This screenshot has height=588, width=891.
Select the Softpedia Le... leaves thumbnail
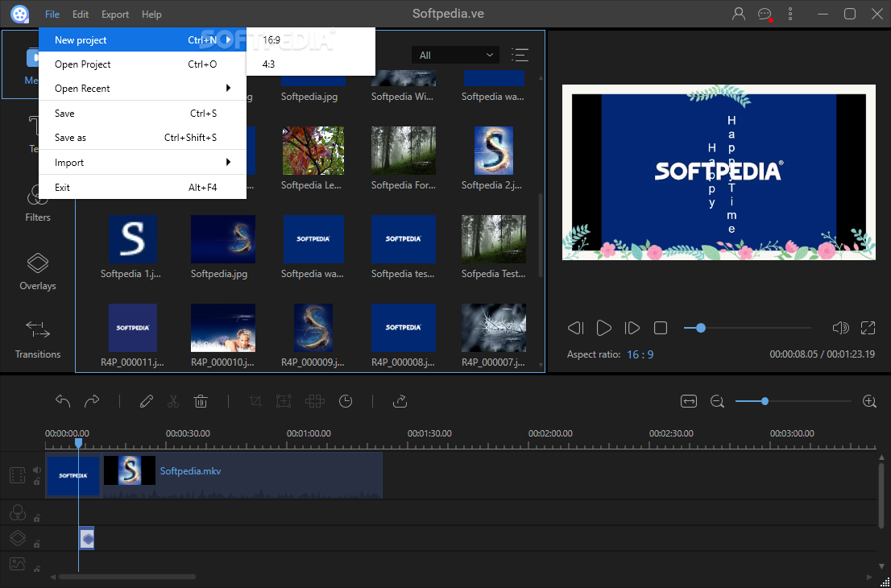[x=313, y=151]
